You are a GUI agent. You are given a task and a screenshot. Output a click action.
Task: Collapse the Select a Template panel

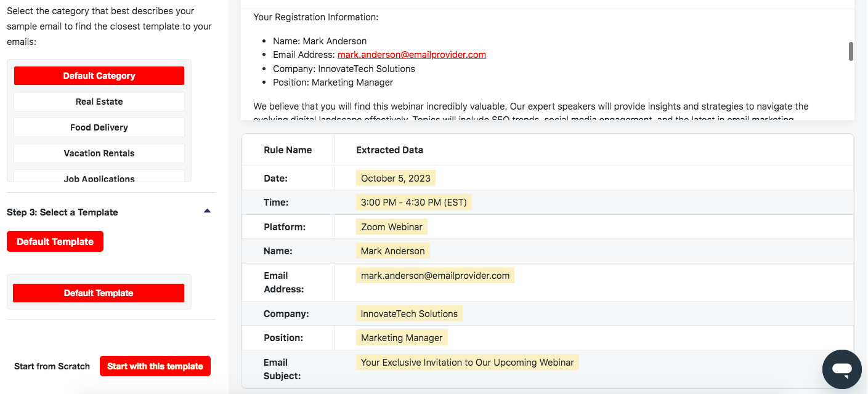pos(208,209)
